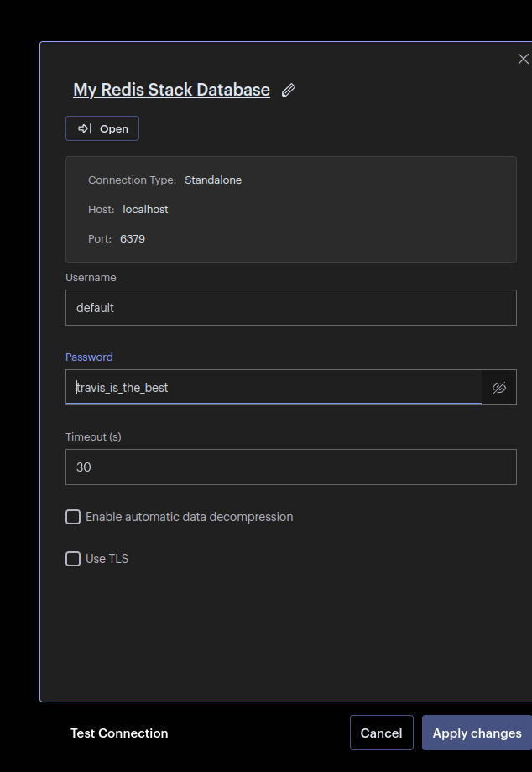The width and height of the screenshot is (532, 772).
Task: Enable automatic data decompression checkbox
Action: [x=73, y=517]
